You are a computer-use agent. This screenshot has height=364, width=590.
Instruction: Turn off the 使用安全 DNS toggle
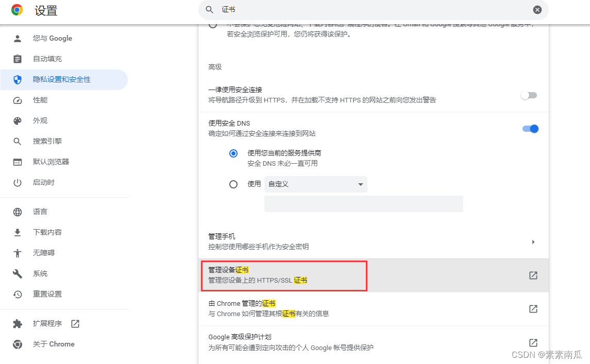coord(531,129)
